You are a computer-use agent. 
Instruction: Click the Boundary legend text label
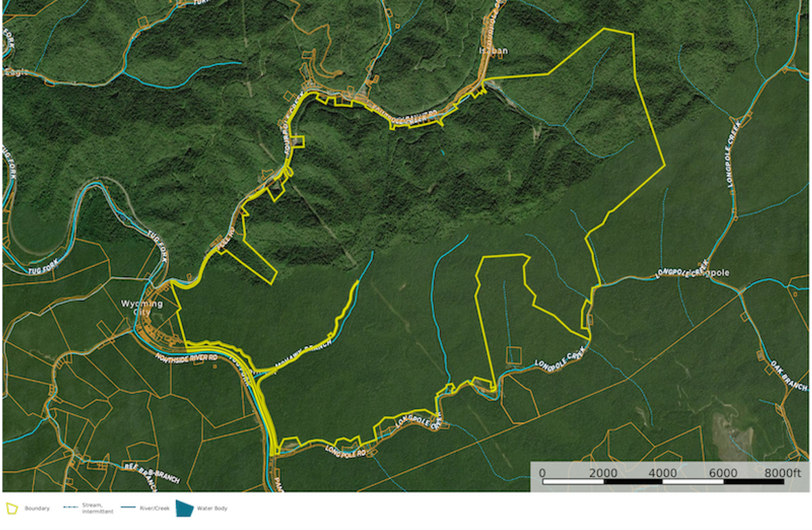coord(36,508)
